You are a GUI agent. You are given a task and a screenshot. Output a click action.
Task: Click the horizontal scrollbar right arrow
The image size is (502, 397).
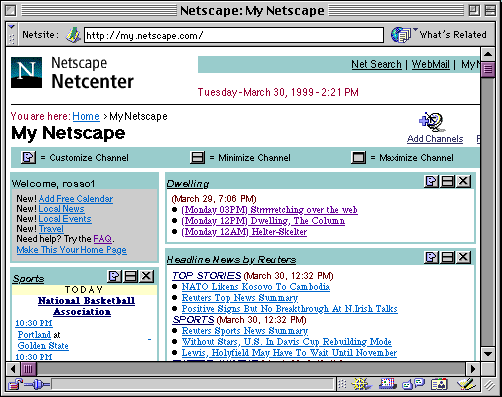point(473,369)
